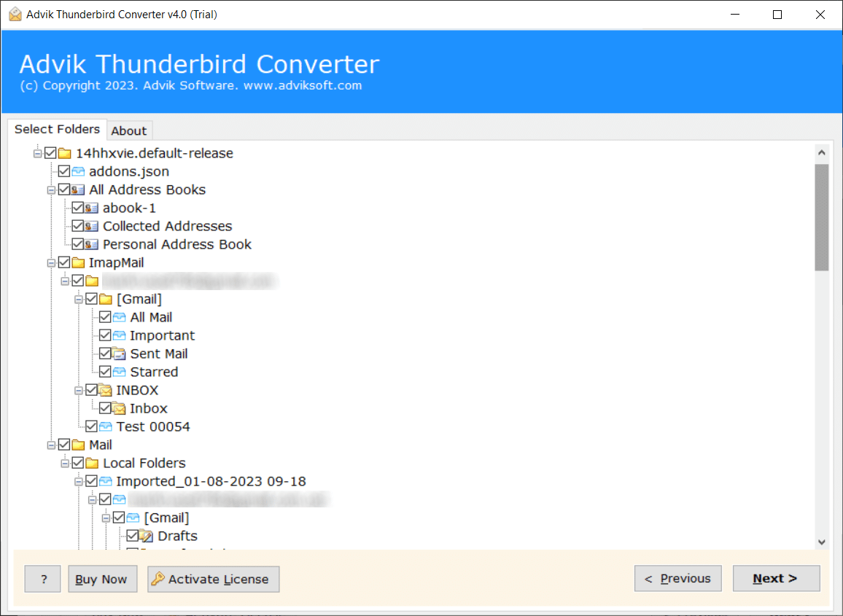
Task: Toggle the Test 00054 checkbox
Action: (x=91, y=426)
